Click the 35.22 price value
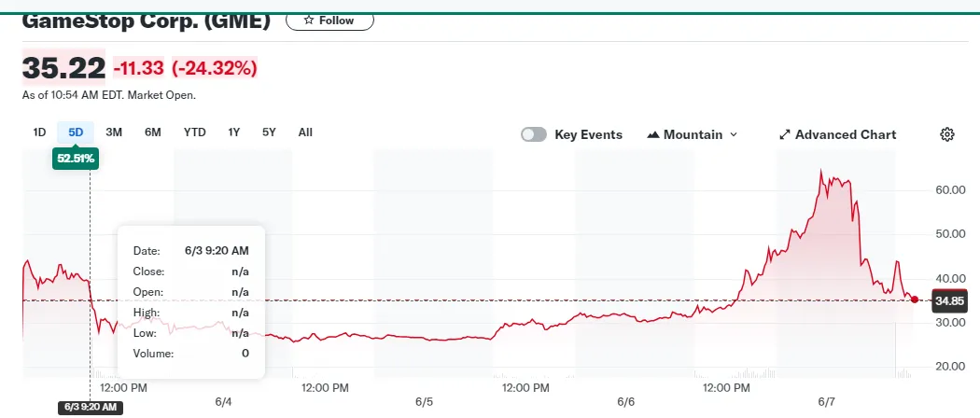980x418 pixels. click(x=63, y=67)
